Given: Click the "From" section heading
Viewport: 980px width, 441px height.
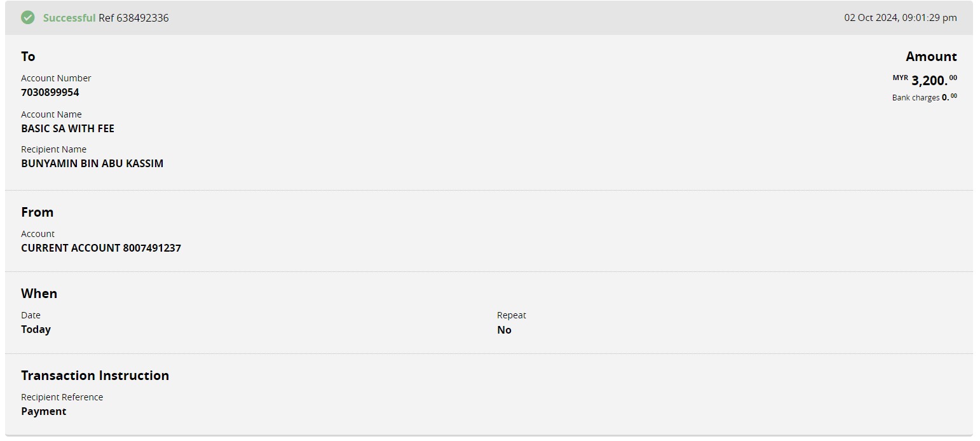Looking at the screenshot, I should pos(37,212).
